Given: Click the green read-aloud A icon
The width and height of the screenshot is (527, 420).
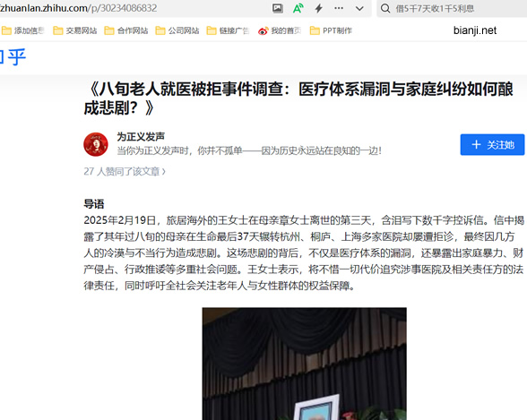Looking at the screenshot, I should click(298, 8).
